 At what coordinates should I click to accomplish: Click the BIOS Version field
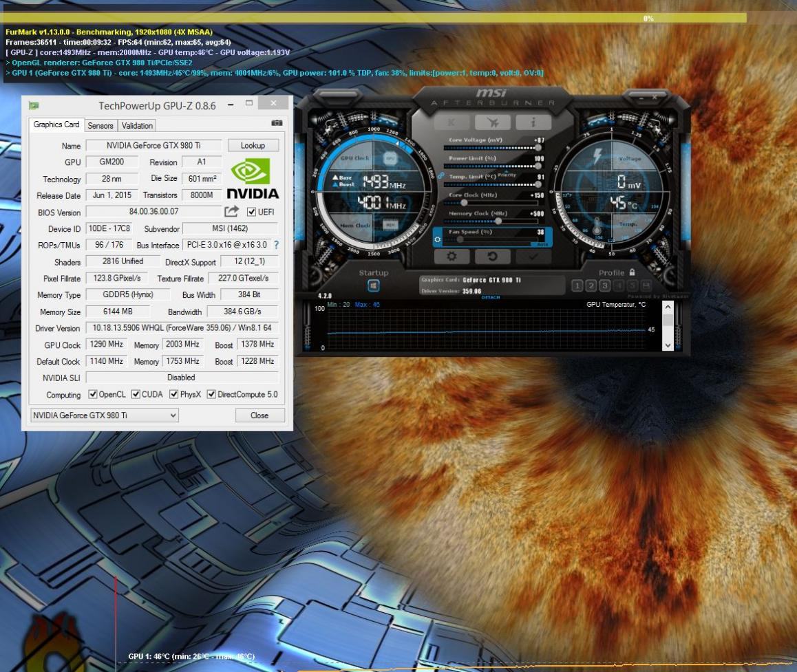[x=153, y=211]
